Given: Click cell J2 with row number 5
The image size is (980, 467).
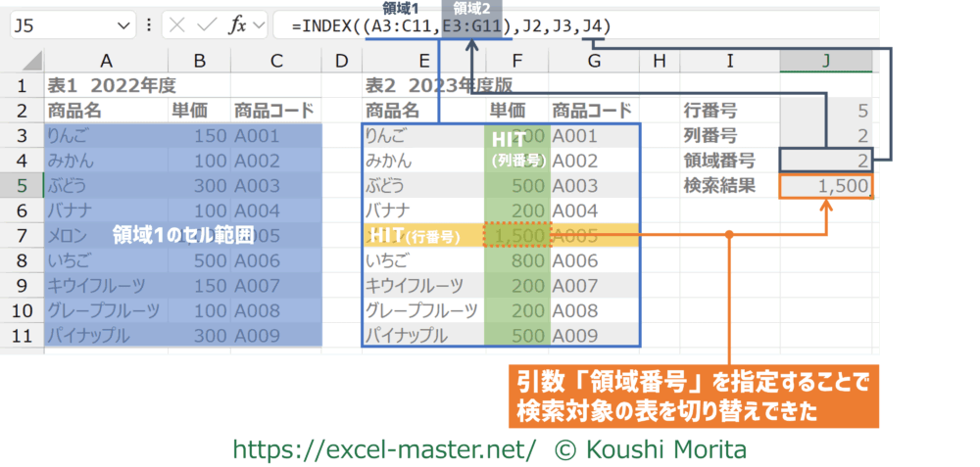Looking at the screenshot, I should point(826,110).
